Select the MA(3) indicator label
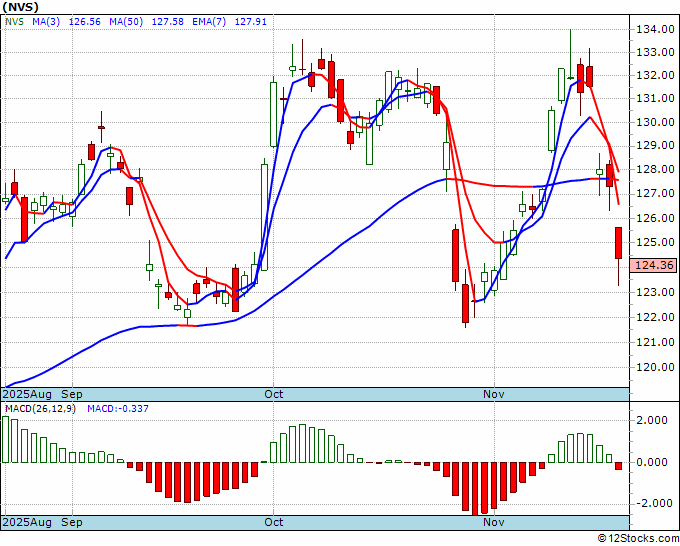The height and width of the screenshot is (546, 680). pyautogui.click(x=46, y=22)
